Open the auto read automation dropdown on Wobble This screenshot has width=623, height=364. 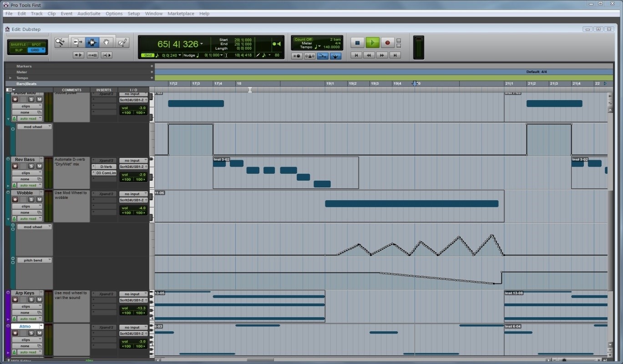tap(30, 218)
